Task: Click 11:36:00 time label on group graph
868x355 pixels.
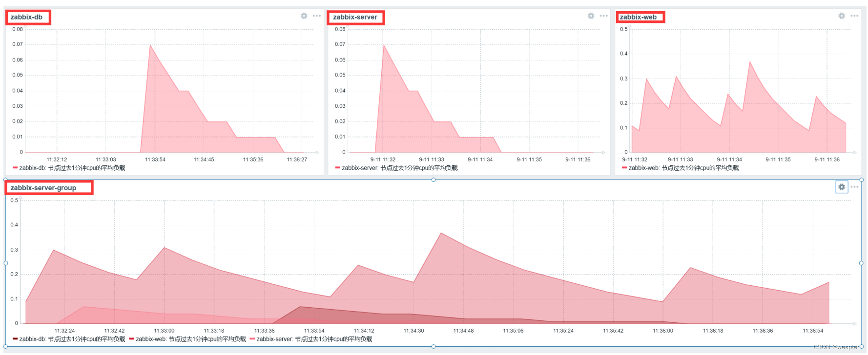Action: tap(663, 331)
